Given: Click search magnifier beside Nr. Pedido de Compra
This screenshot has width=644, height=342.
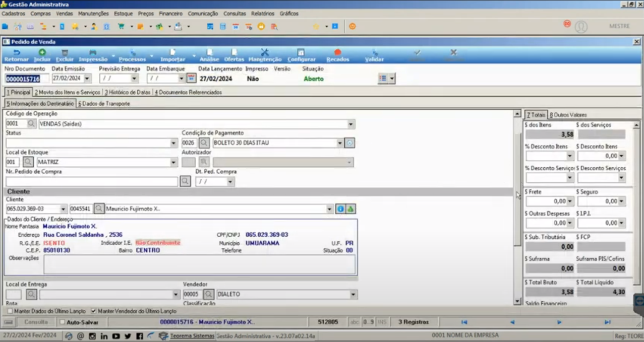Looking at the screenshot, I should click(185, 181).
